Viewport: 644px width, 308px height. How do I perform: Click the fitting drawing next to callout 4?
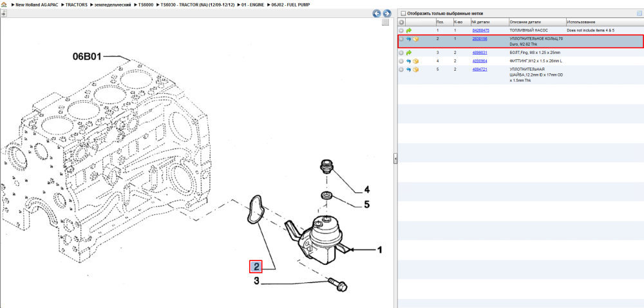click(326, 167)
